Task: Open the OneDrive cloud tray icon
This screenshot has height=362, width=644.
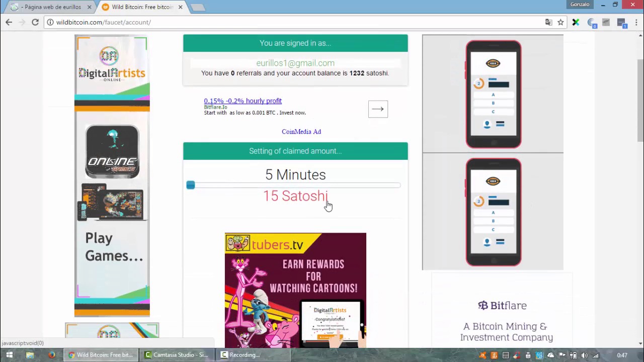Action: click(550, 355)
